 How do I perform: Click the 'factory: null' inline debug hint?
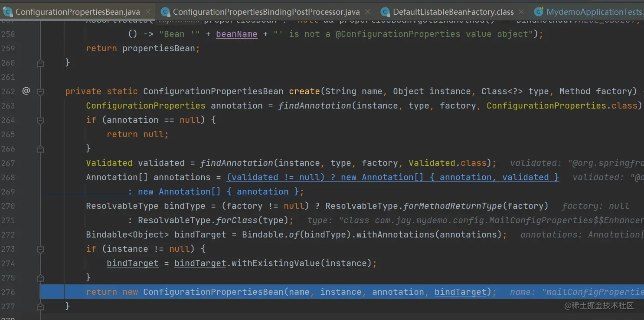595,206
